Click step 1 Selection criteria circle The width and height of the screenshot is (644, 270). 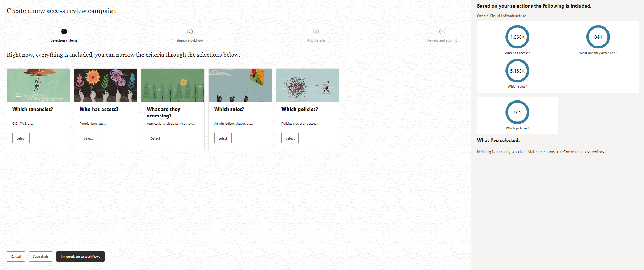(x=64, y=31)
